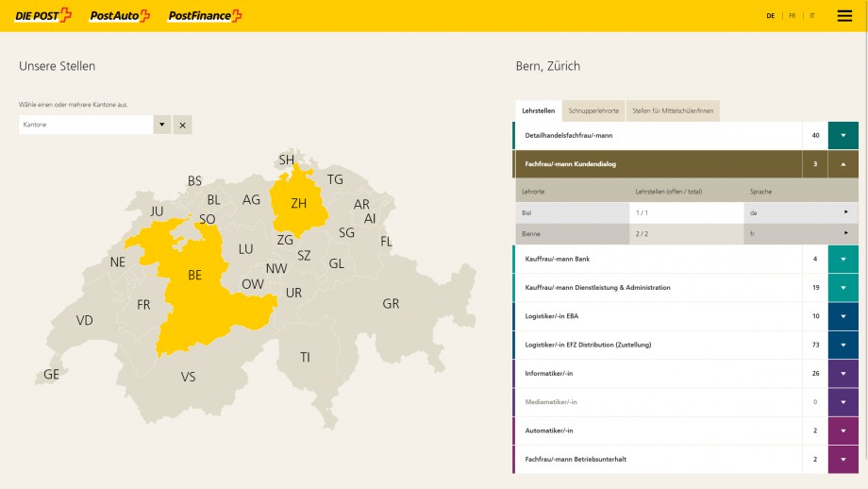Switch to the Schnupperlehrorte tab

coord(593,110)
